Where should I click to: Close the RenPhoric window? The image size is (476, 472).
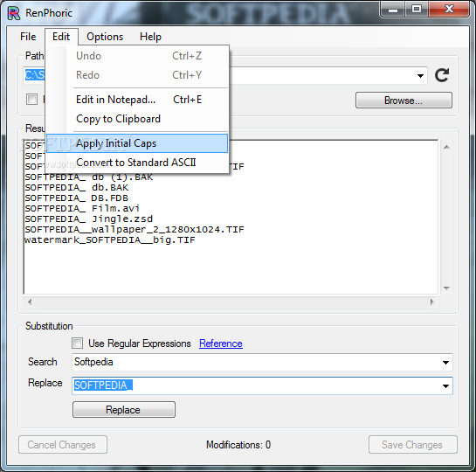tap(449, 10)
